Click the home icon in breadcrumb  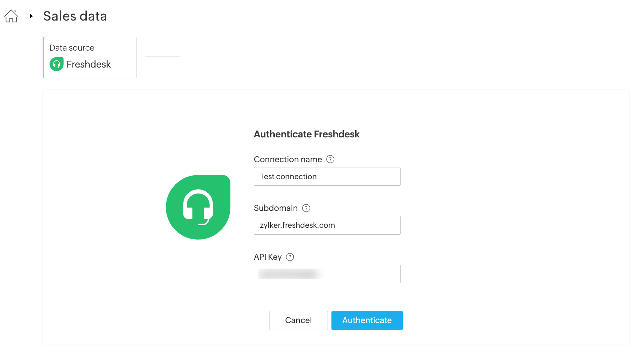coord(11,16)
